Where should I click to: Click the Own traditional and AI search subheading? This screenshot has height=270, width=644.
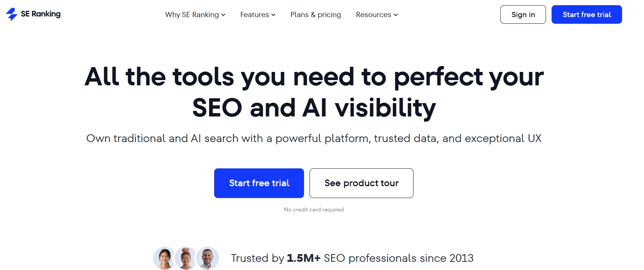(314, 138)
